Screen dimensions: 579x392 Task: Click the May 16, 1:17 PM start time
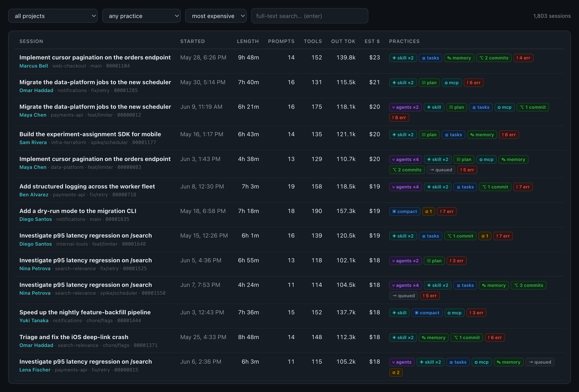pos(202,134)
